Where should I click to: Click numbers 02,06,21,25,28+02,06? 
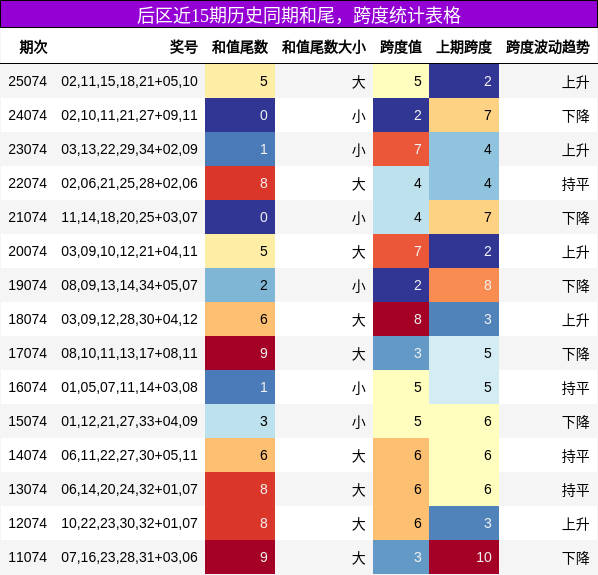(129, 183)
